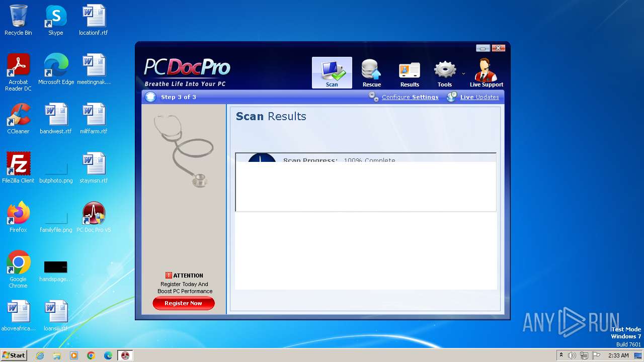Open the Scan section in PC Doc Pro
Image resolution: width=644 pixels, height=362 pixels.
click(x=332, y=73)
